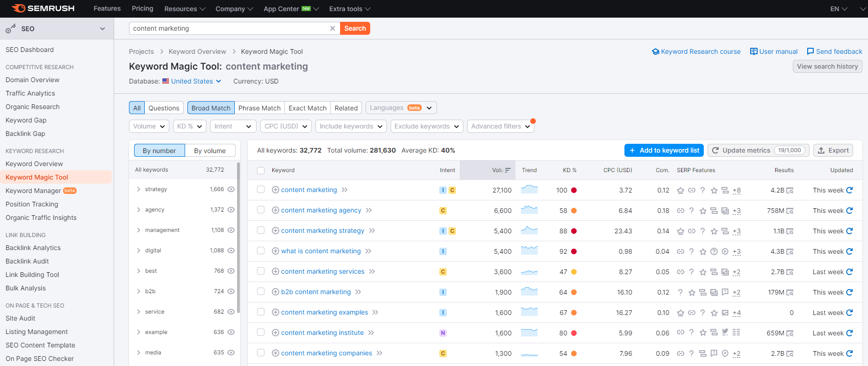Refresh metrics for b2b content marketing row
The image size is (868, 366).
pos(849,292)
